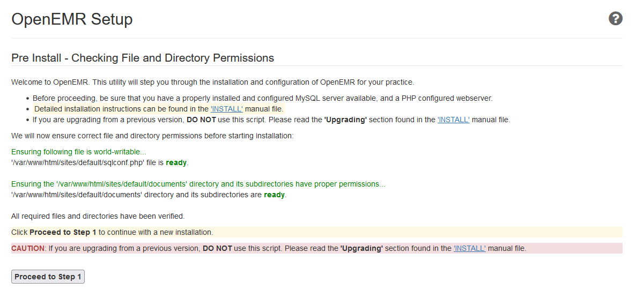Click bold 'DO NOT' in upgrading bullet
Screen dimensions: 644x297
point(201,120)
